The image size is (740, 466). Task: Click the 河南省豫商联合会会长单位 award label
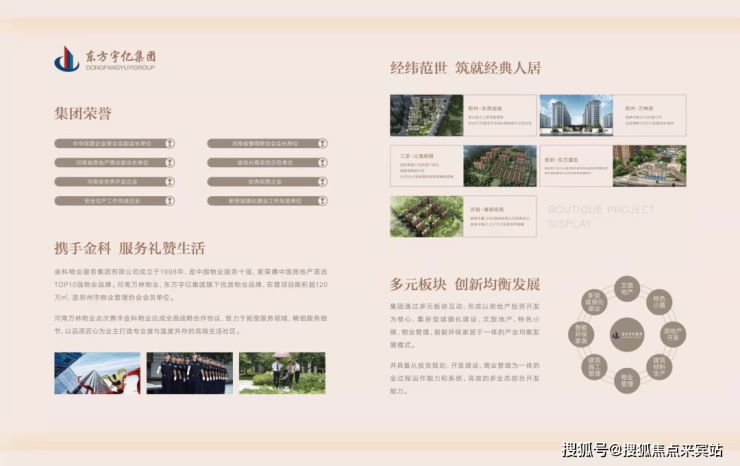(265, 144)
